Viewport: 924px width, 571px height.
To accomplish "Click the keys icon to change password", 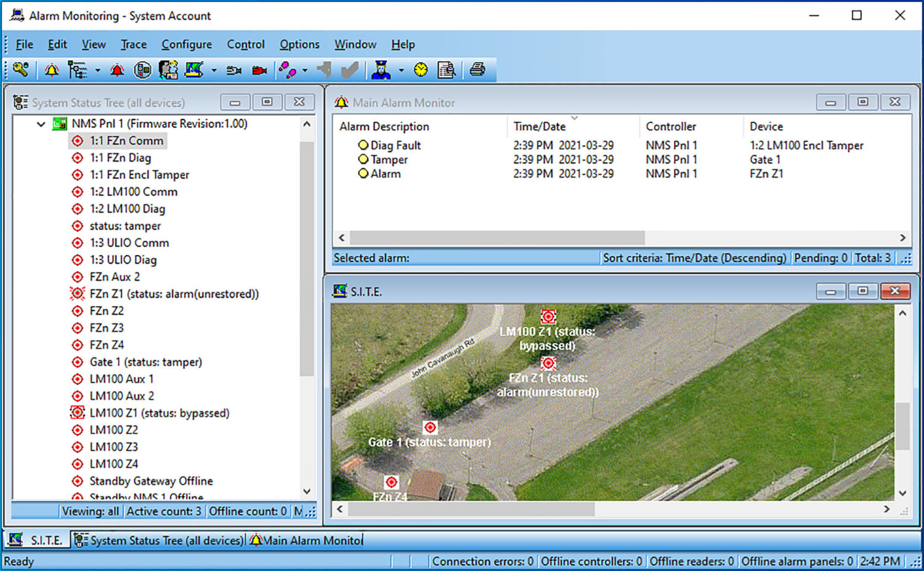I will (20, 70).
